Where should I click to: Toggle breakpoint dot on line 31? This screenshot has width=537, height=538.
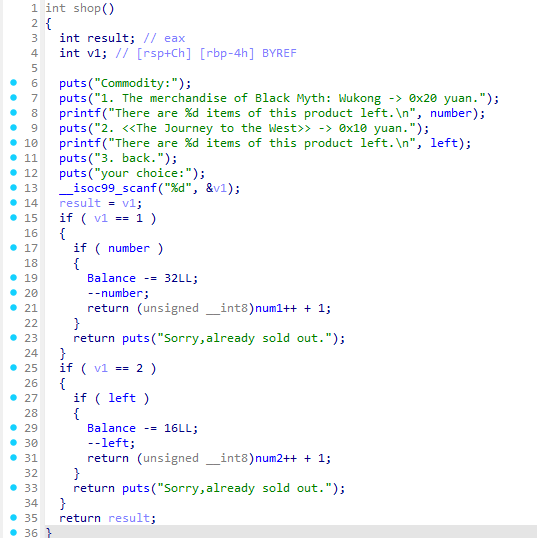coord(13,458)
